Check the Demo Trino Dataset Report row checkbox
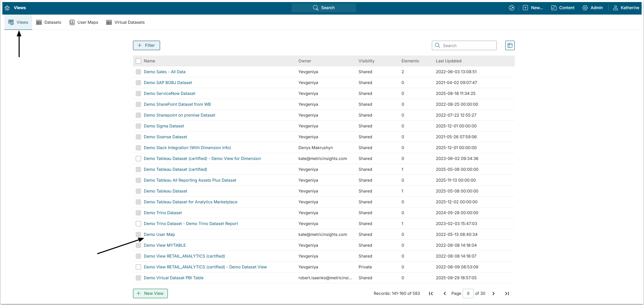 pyautogui.click(x=138, y=224)
